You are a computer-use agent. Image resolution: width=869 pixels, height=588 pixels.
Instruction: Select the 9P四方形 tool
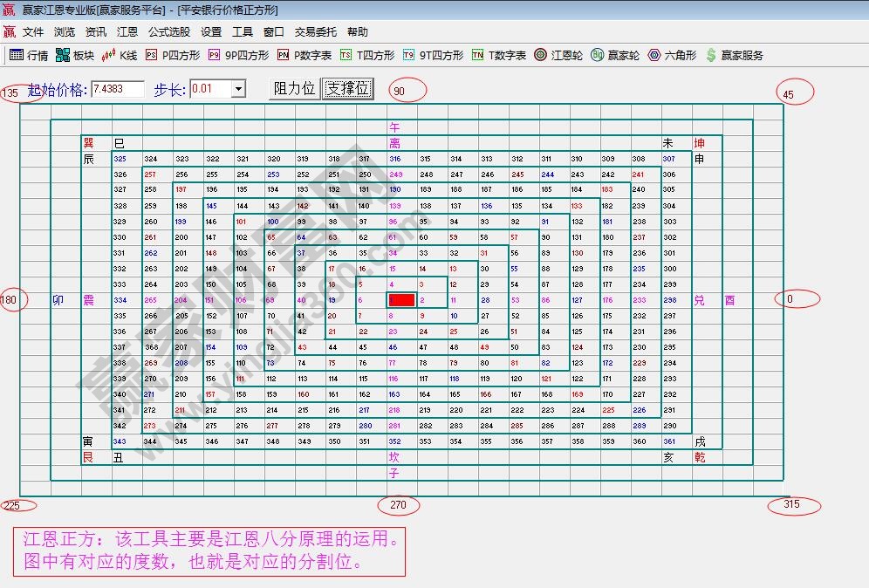click(x=238, y=55)
